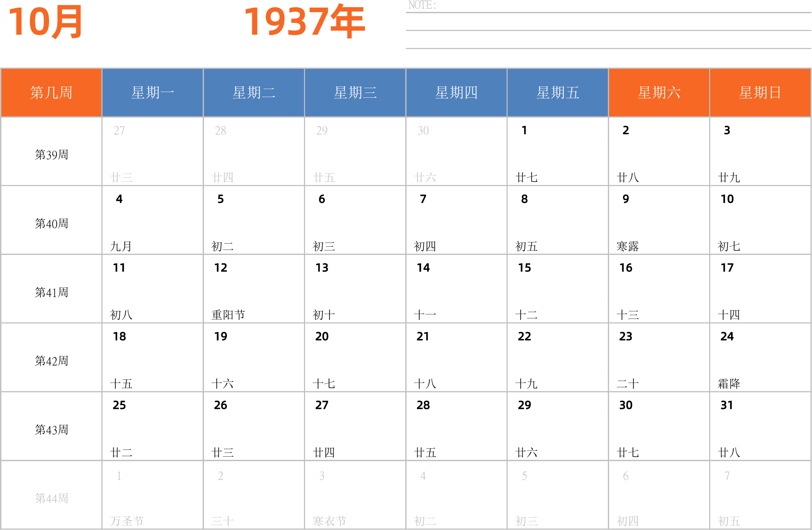Select October 24 霜降 cell
The image size is (812, 530).
(760, 358)
